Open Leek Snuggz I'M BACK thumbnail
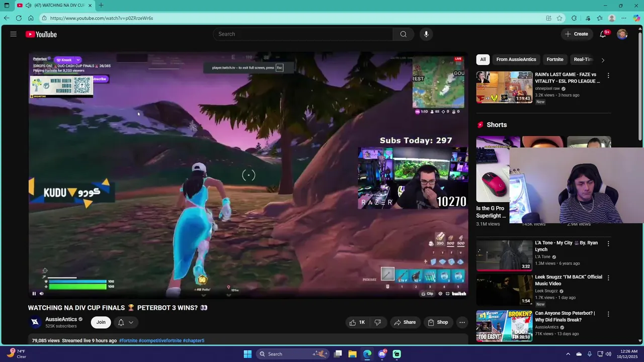Image resolution: width=644 pixels, height=362 pixels. [504, 289]
